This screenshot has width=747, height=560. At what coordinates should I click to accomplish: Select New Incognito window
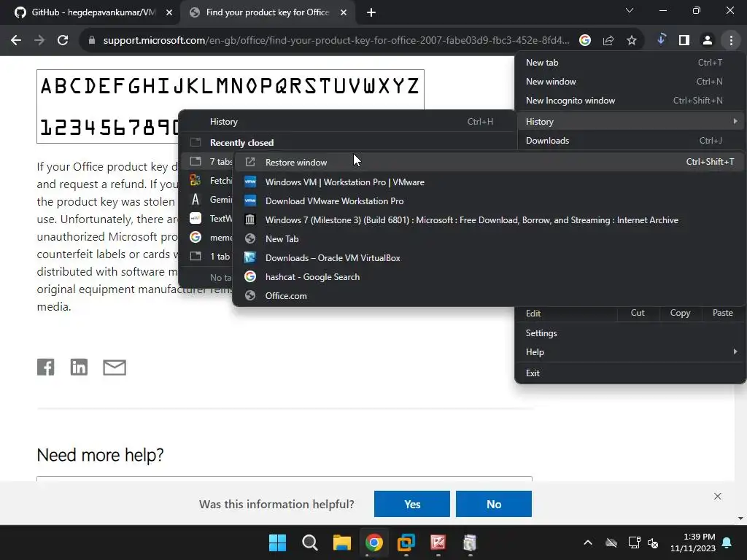[x=630, y=101]
